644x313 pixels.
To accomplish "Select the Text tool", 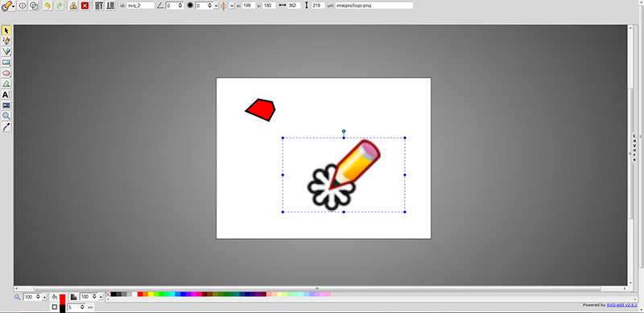I will pyautogui.click(x=6, y=94).
